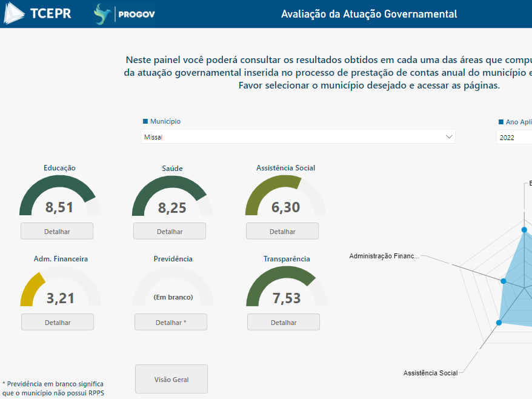Click the radar chart top data point
This screenshot has height=399, width=532.
524,230
